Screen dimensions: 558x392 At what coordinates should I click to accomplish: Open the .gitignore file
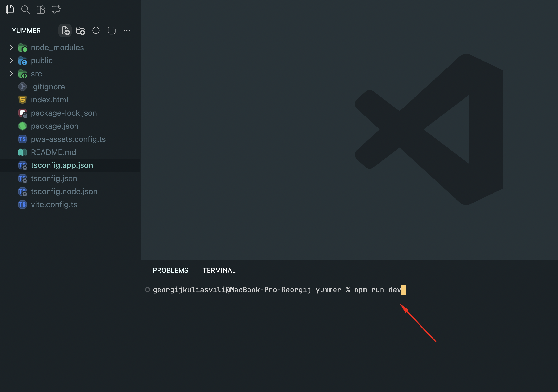point(48,87)
